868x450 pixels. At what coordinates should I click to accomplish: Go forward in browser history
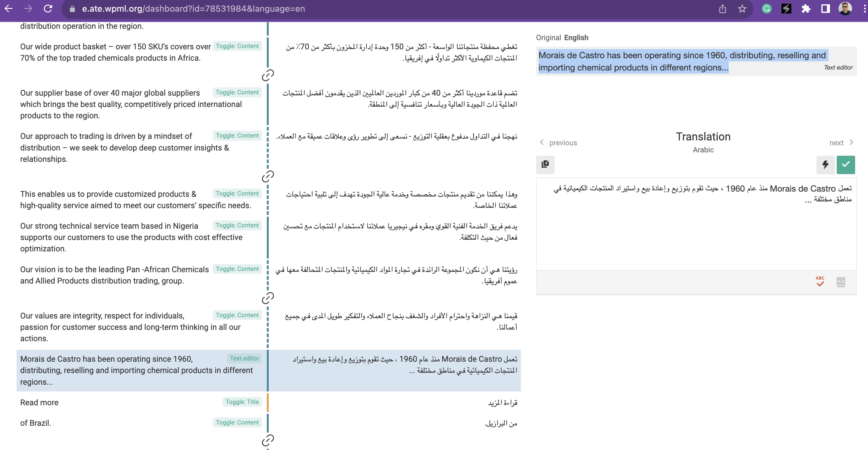28,9
